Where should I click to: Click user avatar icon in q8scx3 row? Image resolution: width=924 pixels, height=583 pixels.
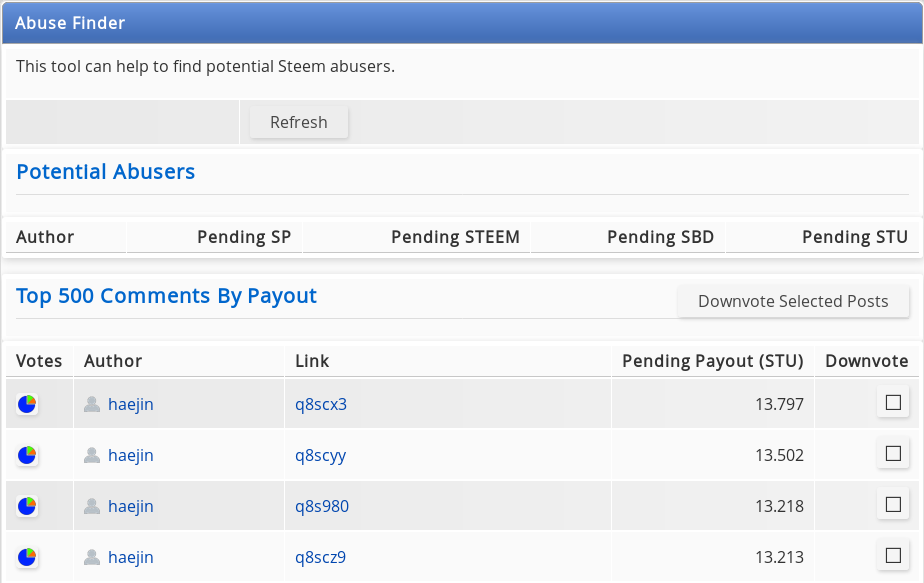pos(92,404)
